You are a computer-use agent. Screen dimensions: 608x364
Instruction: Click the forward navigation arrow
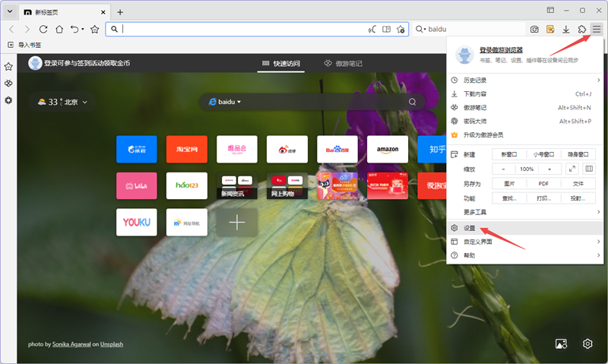(27, 29)
